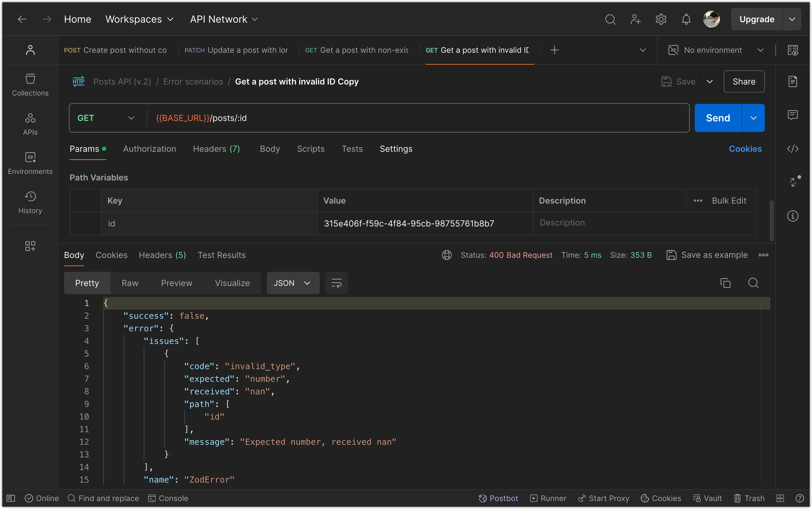Click the invite collaborators icon

(x=635, y=19)
